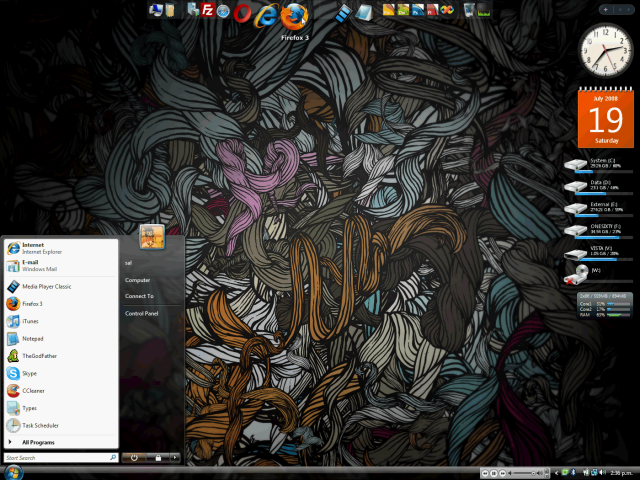Viewport: 640px width, 480px height.
Task: Pause playback on taskbar player
Action: [494, 473]
